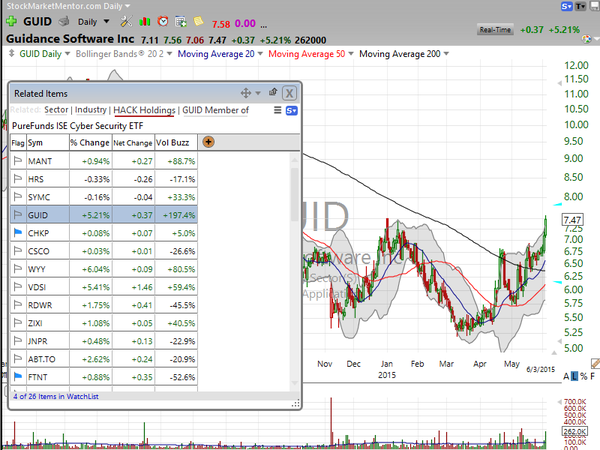The width and height of the screenshot is (600, 450).
Task: Click the printer icon next to GUID
Action: click(x=64, y=21)
